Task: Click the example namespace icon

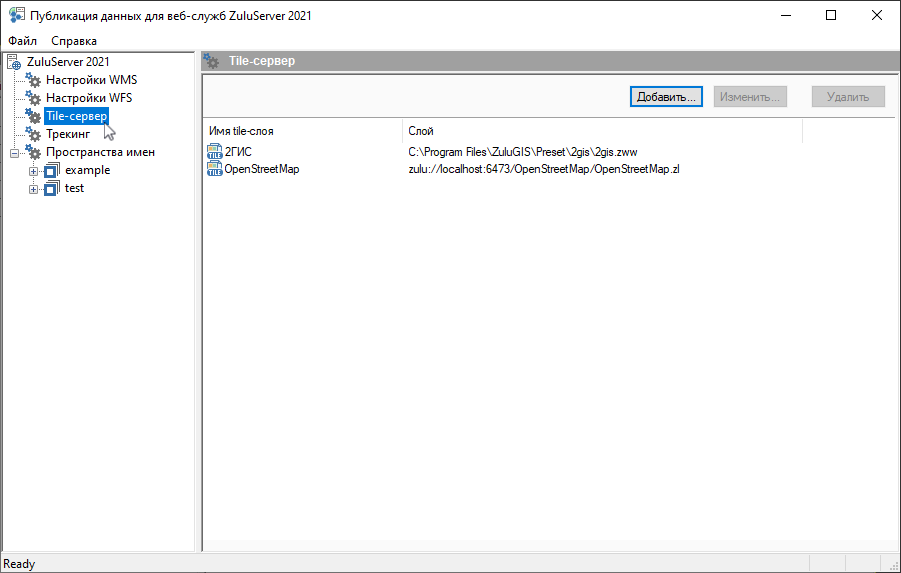Action: click(52, 170)
